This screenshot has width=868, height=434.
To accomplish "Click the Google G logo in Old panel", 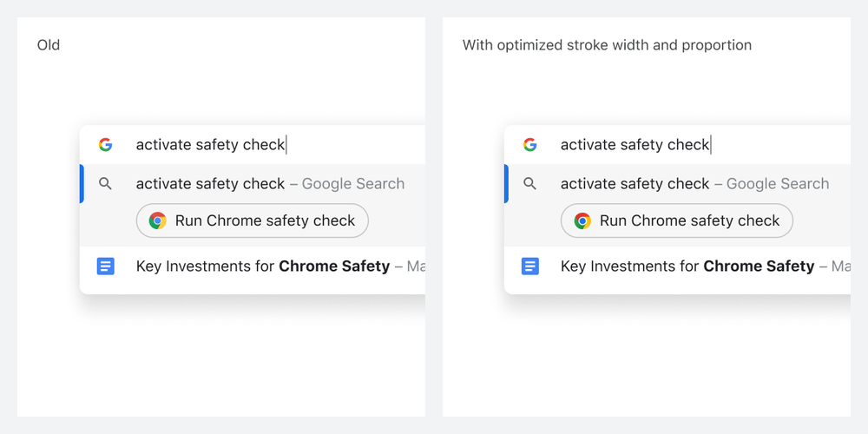I will click(105, 145).
